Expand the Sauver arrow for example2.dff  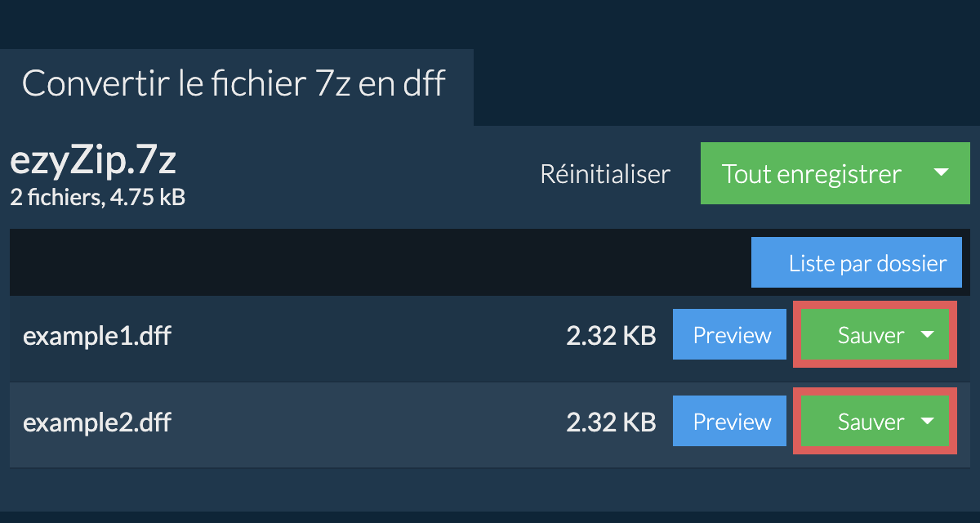pyautogui.click(x=927, y=422)
